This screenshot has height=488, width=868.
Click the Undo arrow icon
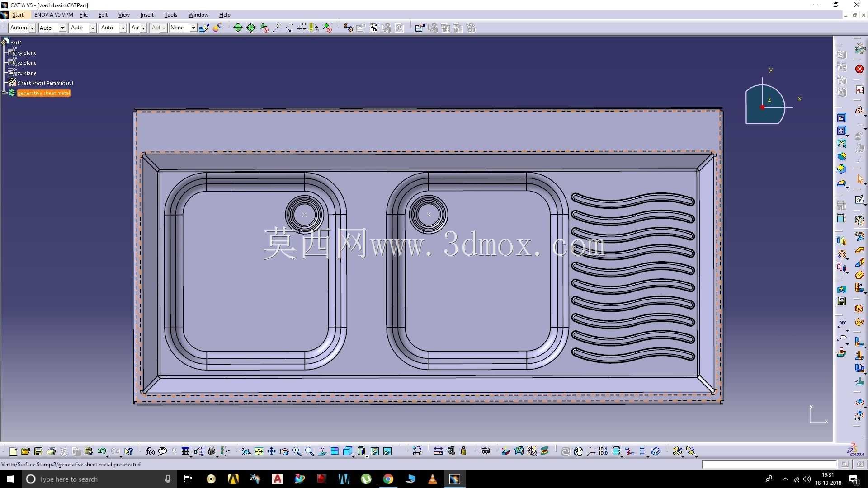tap(102, 451)
